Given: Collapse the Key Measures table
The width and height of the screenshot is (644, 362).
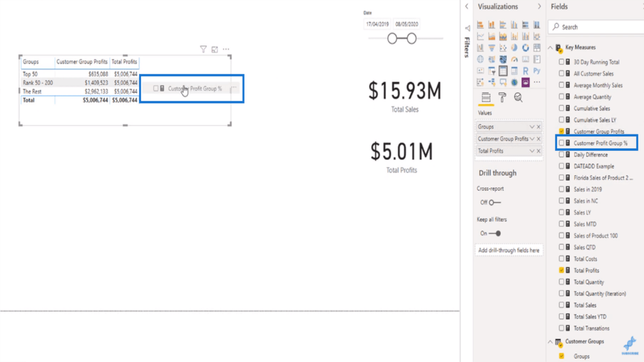Looking at the screenshot, I should point(551,48).
